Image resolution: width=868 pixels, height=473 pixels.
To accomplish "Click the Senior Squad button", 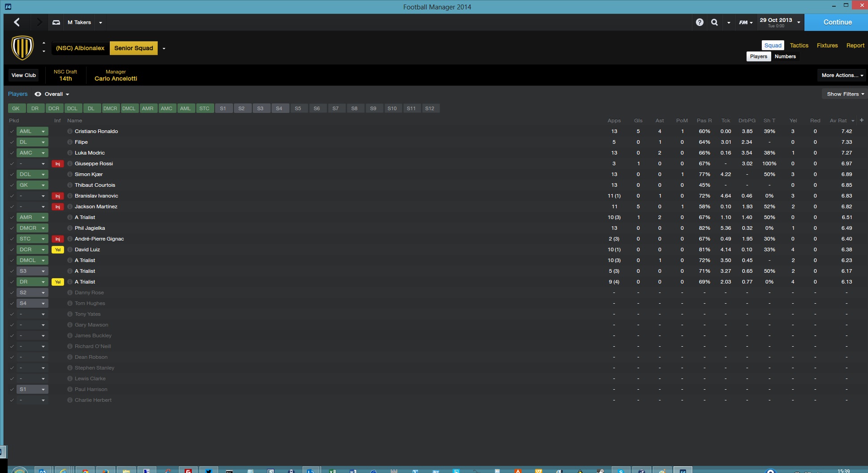I will point(134,48).
